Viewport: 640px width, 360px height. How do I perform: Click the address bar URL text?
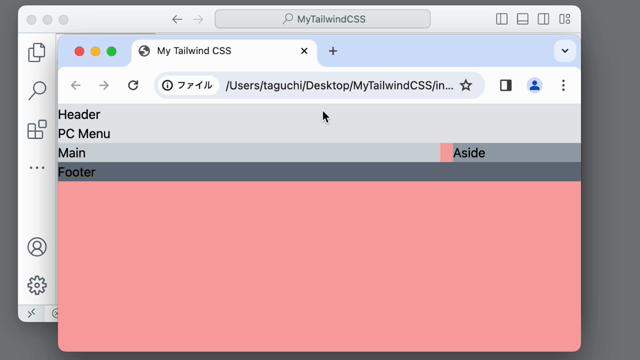[x=339, y=85]
